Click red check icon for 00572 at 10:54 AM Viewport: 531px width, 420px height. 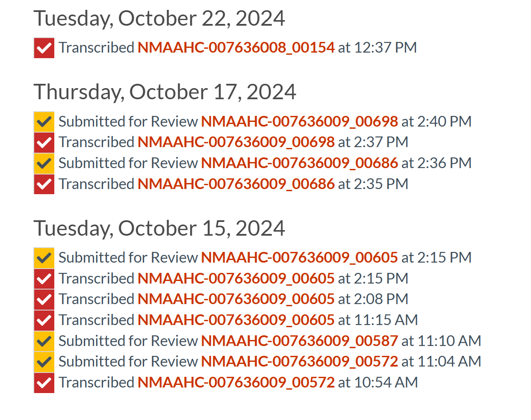pos(44,383)
